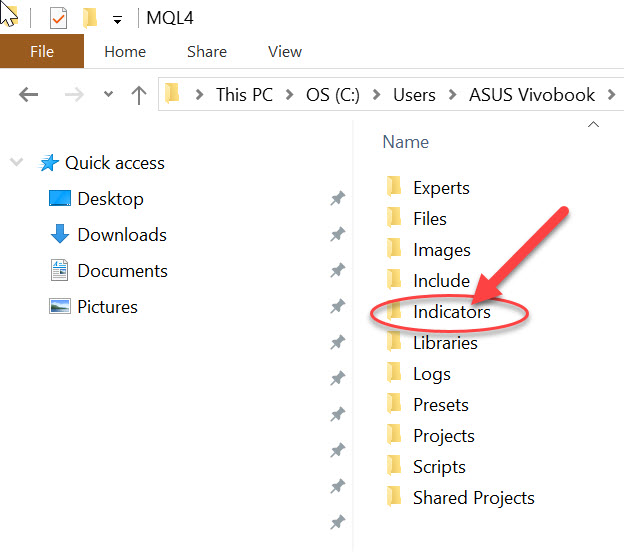Navigate to OS (C:) in breadcrumb
Image resolution: width=624 pixels, height=553 pixels.
click(x=333, y=95)
